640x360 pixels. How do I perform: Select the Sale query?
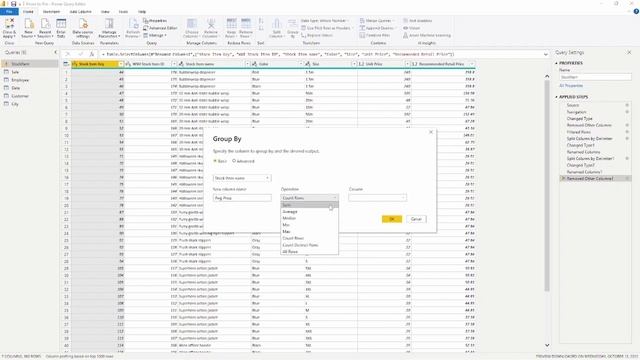point(15,72)
